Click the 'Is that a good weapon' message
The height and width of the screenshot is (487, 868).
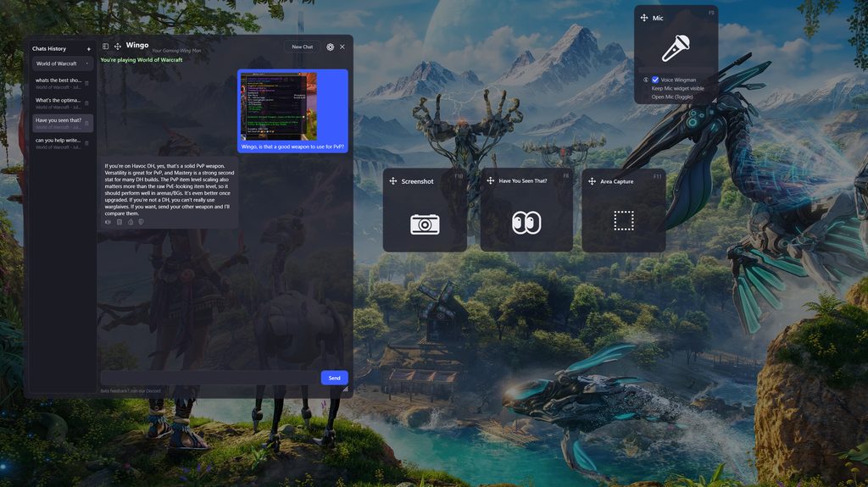(292, 147)
